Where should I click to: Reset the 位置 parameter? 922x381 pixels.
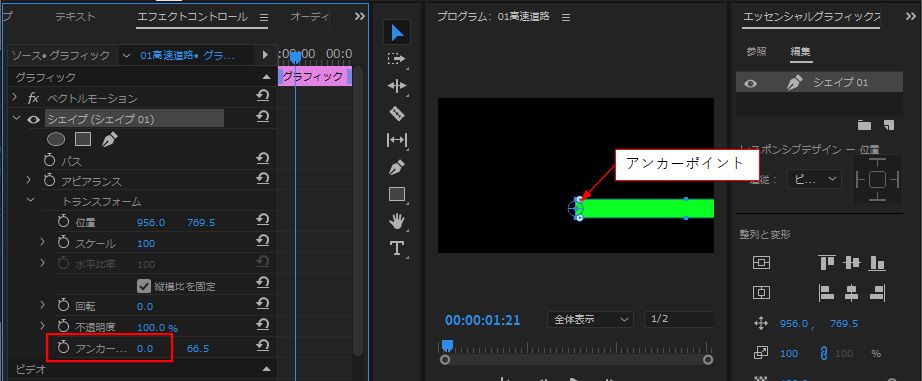[263, 221]
